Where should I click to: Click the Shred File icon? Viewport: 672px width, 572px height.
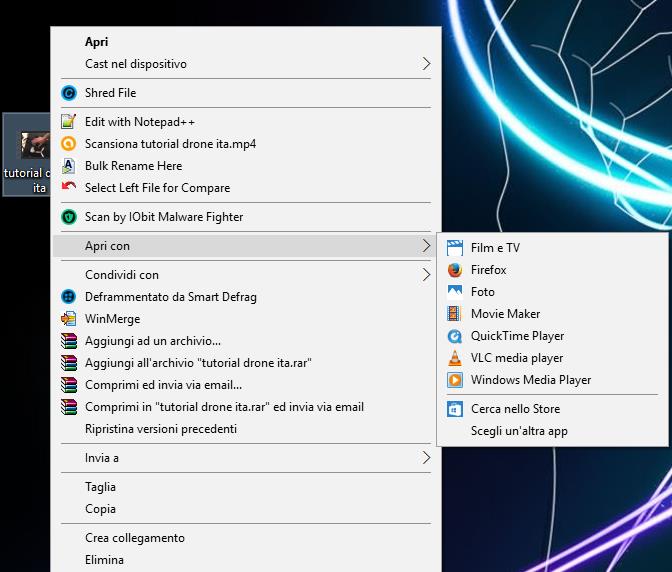click(x=68, y=93)
